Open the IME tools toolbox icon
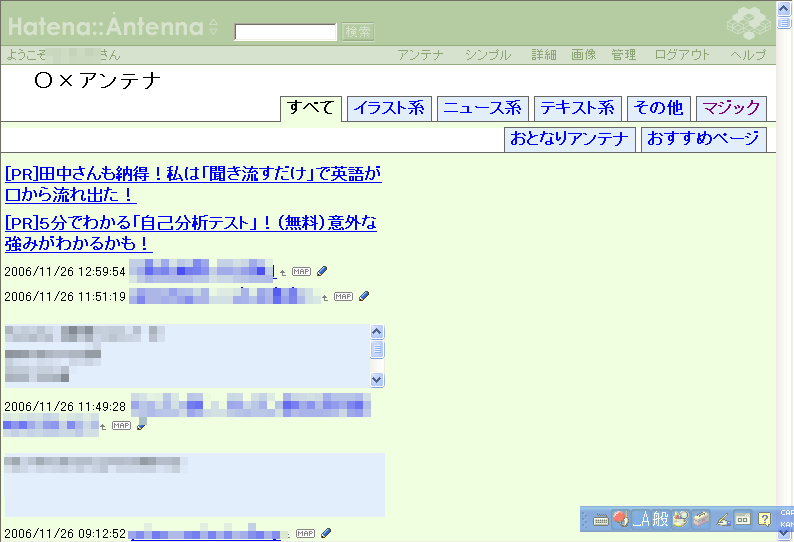Image resolution: width=794 pixels, height=542 pixels. point(701,519)
